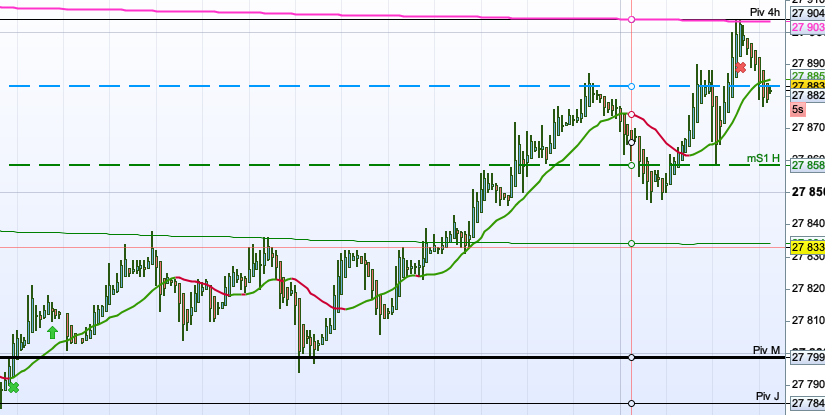Screen dimensions: 825x415
Task: Click the 27 784 price tag
Action: [808, 403]
